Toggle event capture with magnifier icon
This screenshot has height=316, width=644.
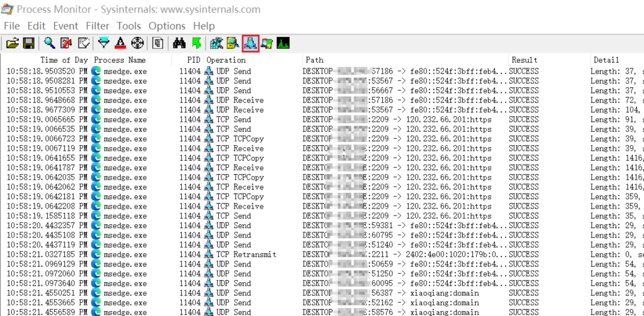tap(50, 43)
